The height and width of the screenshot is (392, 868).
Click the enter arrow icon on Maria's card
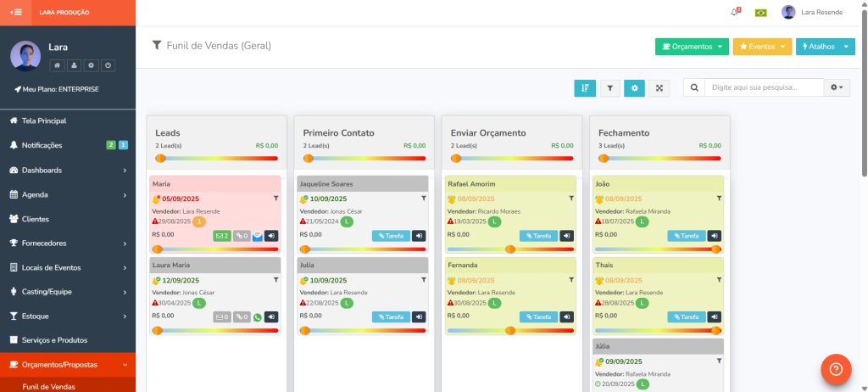pyautogui.click(x=271, y=236)
